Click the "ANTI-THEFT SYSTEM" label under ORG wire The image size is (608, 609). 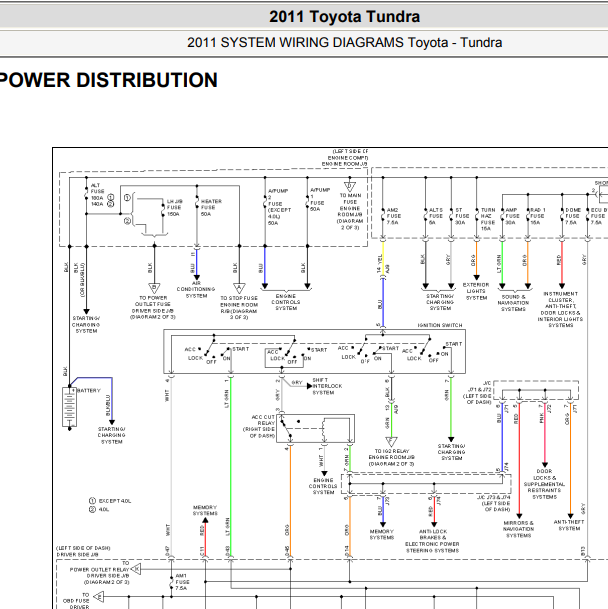click(569, 525)
